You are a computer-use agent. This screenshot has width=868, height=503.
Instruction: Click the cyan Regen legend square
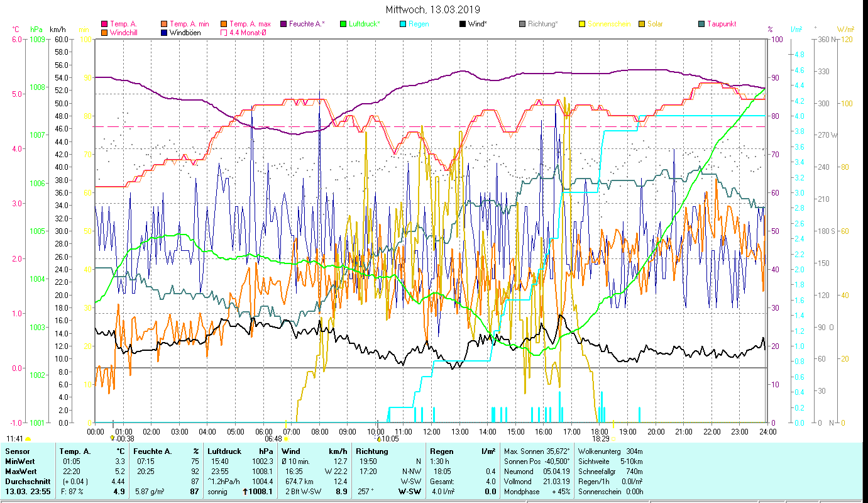402,24
